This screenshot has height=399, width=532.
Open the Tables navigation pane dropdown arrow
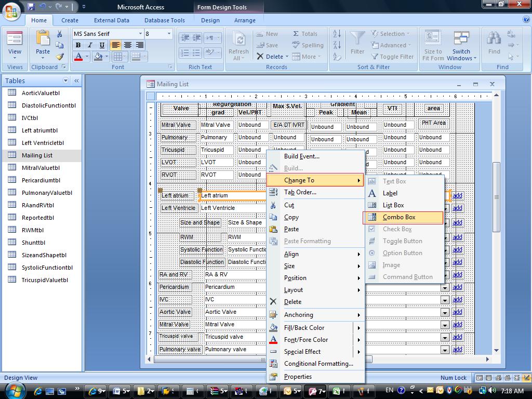coord(65,81)
